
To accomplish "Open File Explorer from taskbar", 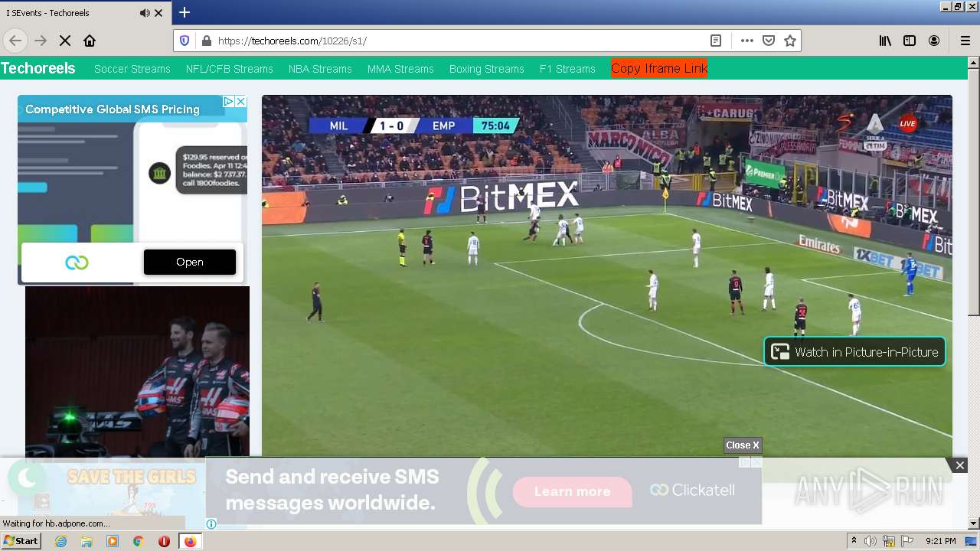I will click(87, 541).
